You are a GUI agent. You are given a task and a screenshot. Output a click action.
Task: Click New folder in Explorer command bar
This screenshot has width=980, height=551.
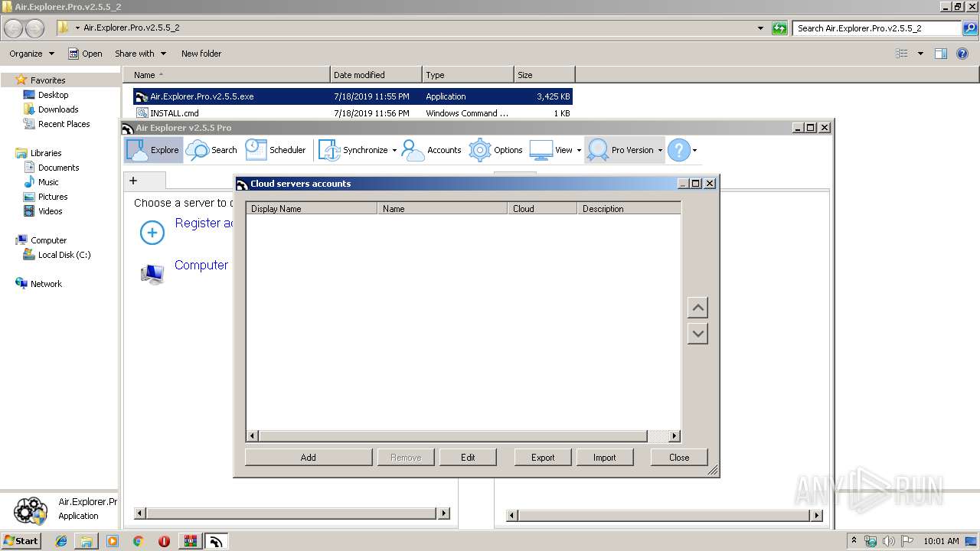click(201, 54)
